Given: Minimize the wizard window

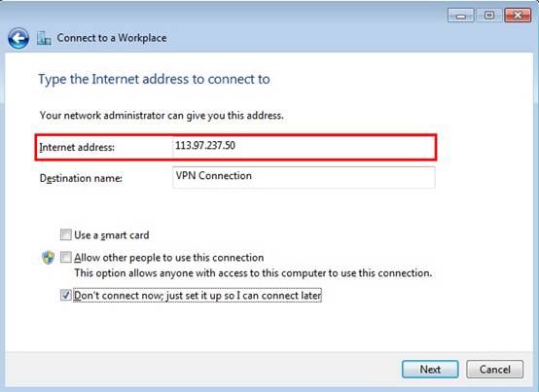Looking at the screenshot, I should click(460, 16).
